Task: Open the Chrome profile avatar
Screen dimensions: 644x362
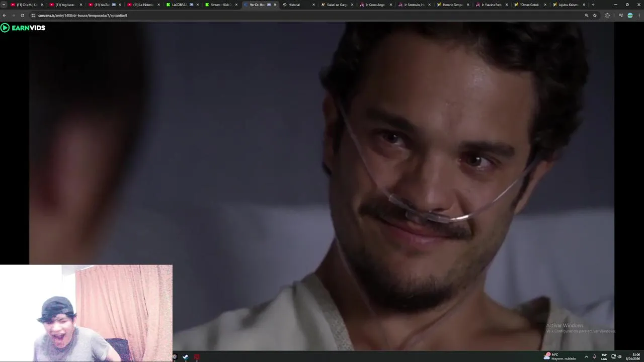Action: pos(630,16)
